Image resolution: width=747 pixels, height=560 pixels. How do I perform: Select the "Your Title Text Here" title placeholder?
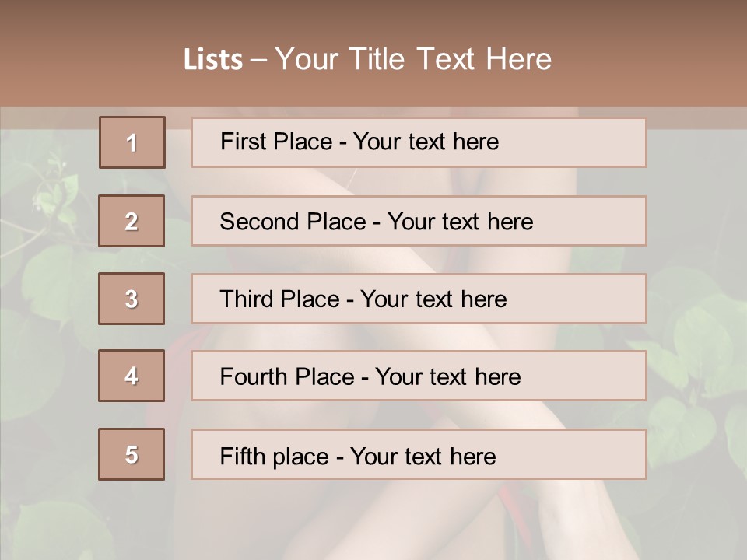point(413,59)
